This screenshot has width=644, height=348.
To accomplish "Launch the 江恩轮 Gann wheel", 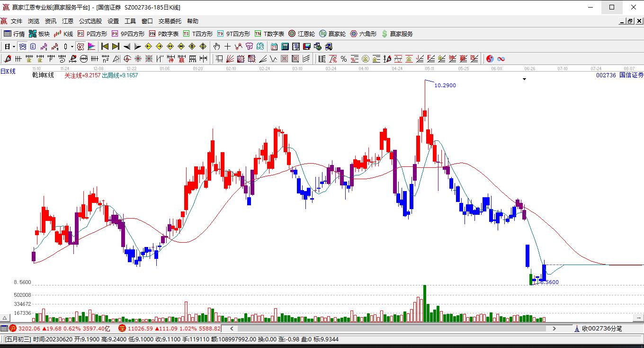I will (302, 34).
